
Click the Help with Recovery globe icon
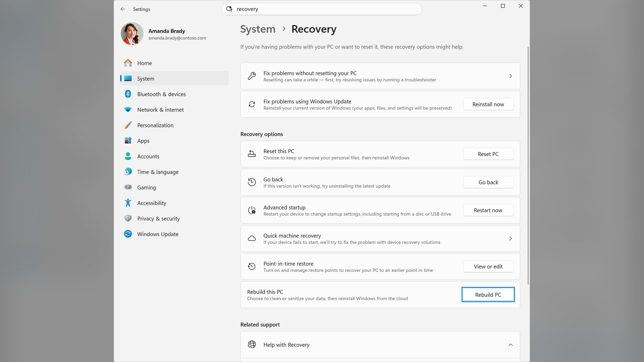[x=252, y=345]
